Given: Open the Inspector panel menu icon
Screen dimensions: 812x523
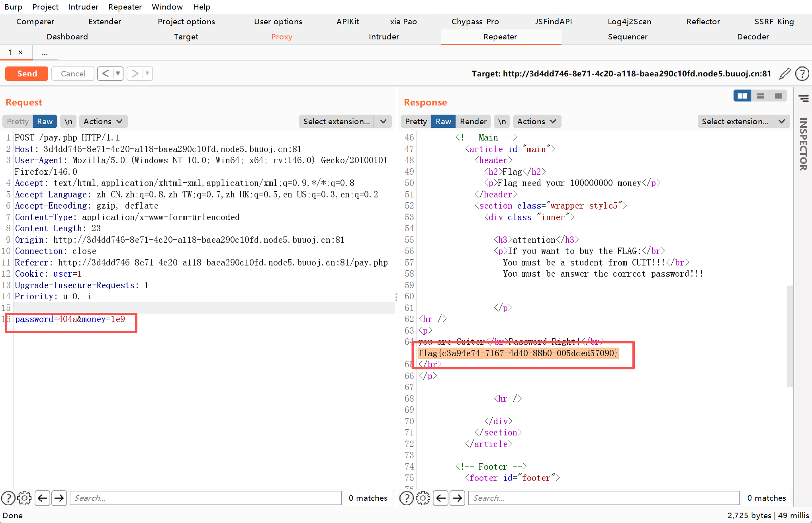Looking at the screenshot, I should coord(803,98).
